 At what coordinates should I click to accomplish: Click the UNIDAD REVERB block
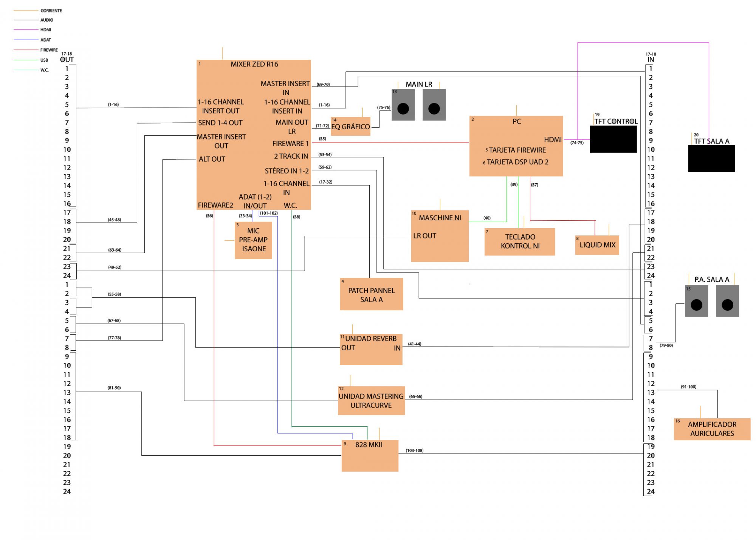pyautogui.click(x=371, y=349)
